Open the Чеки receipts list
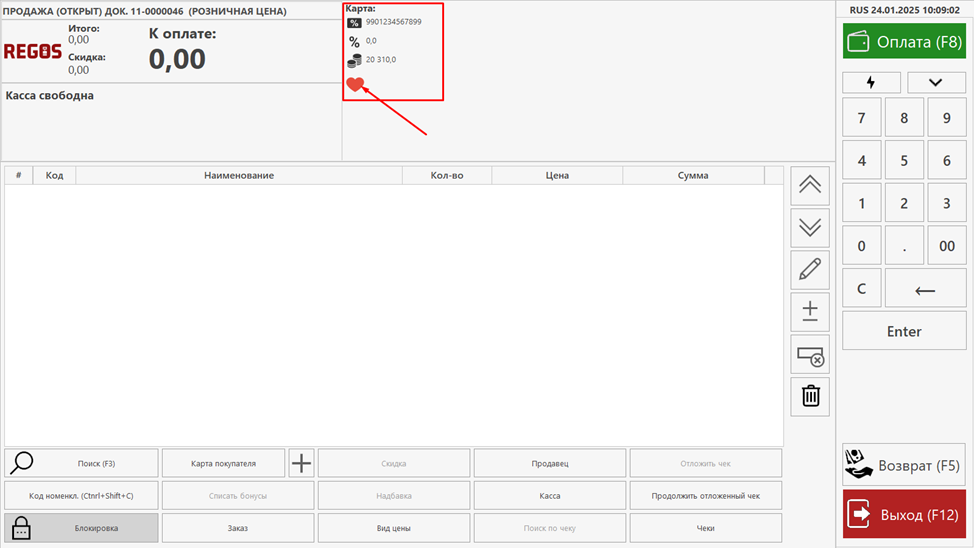This screenshot has height=548, width=974. (705, 528)
